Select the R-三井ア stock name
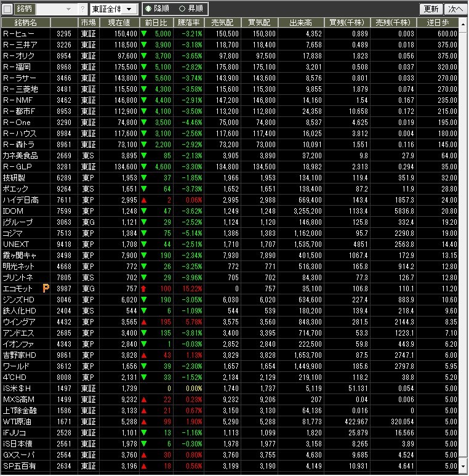The width and height of the screenshot is (469, 476). point(20,45)
